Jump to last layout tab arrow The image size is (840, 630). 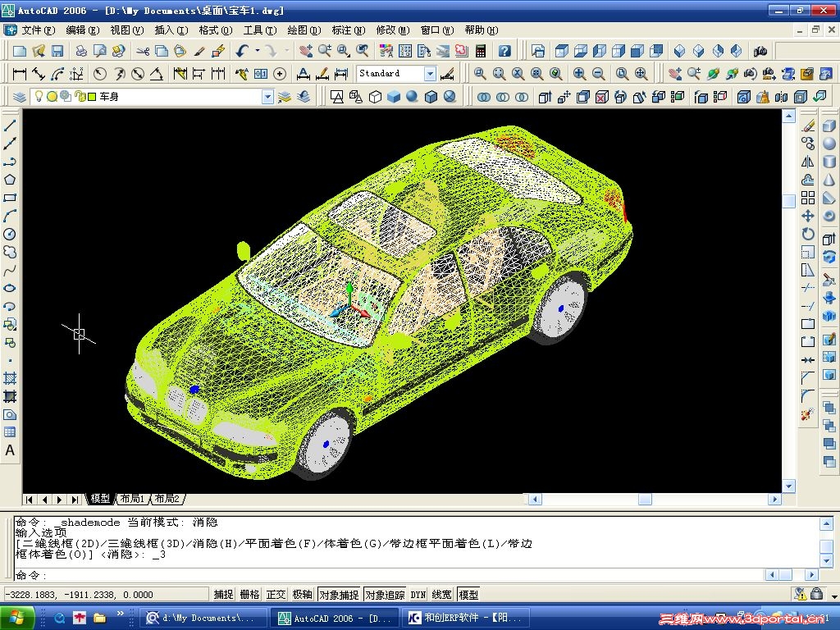75,500
